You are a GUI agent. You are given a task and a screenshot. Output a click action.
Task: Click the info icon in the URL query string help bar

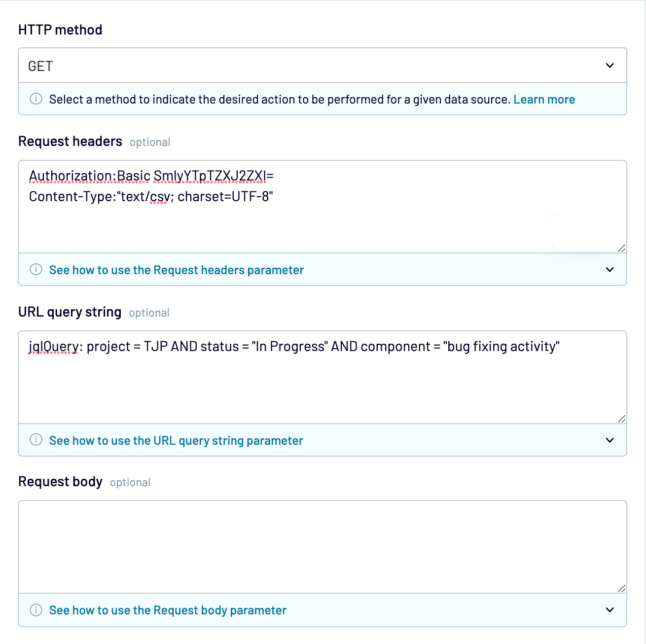tap(36, 440)
